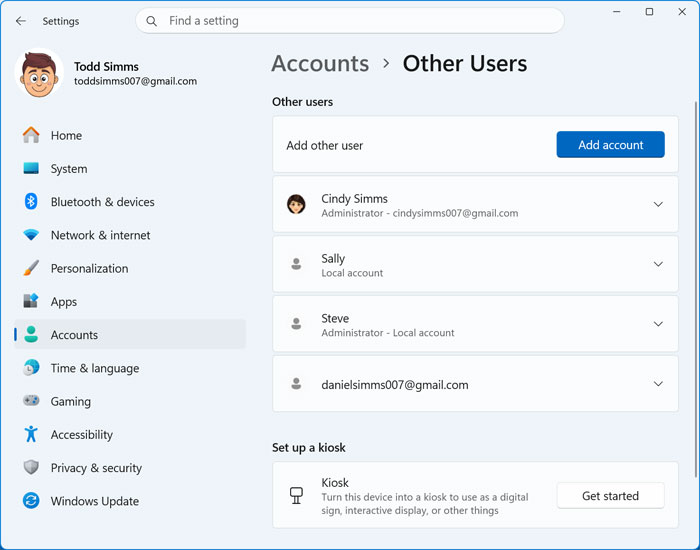The width and height of the screenshot is (700, 550).
Task: Click Todd Simms profile avatar
Action: 39,73
